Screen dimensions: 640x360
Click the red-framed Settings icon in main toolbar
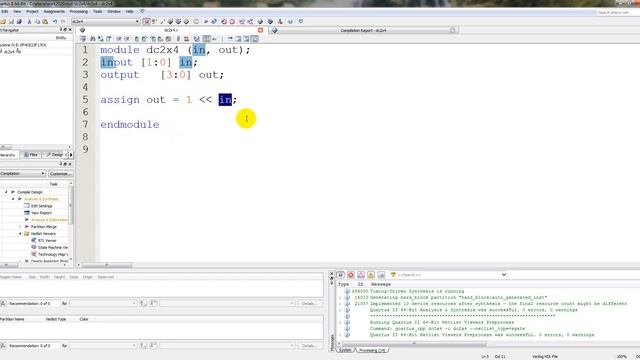coord(147,22)
